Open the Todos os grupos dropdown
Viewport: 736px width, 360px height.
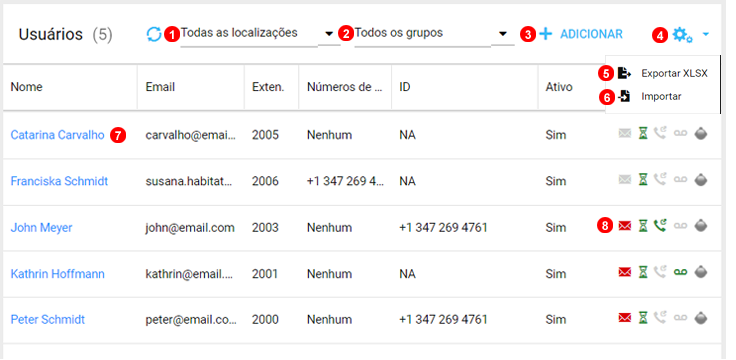coord(434,34)
